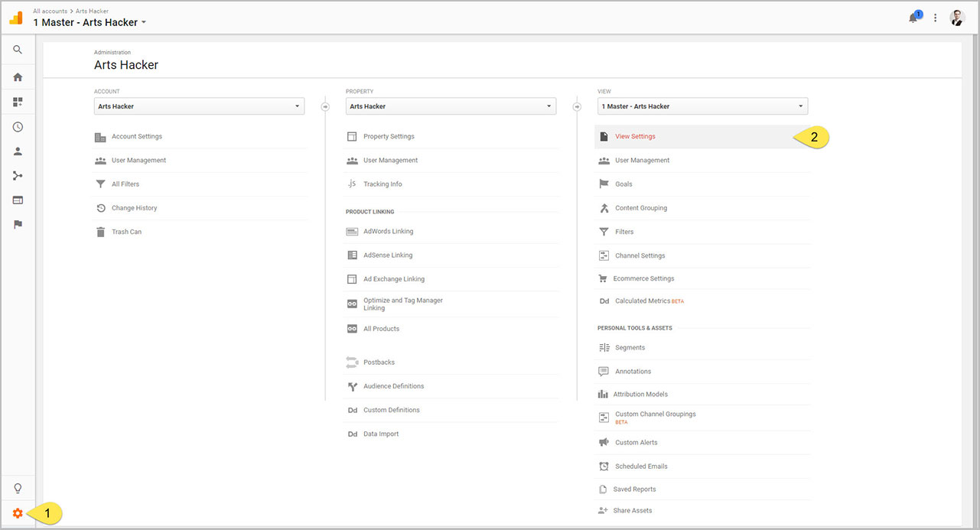Expand the Account dropdown Arts Hacker

point(199,106)
